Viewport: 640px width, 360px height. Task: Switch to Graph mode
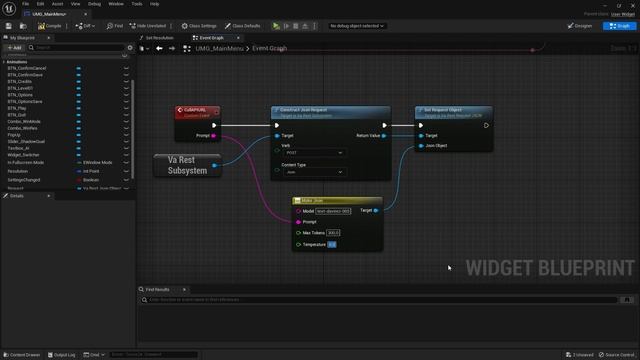pyautogui.click(x=619, y=26)
